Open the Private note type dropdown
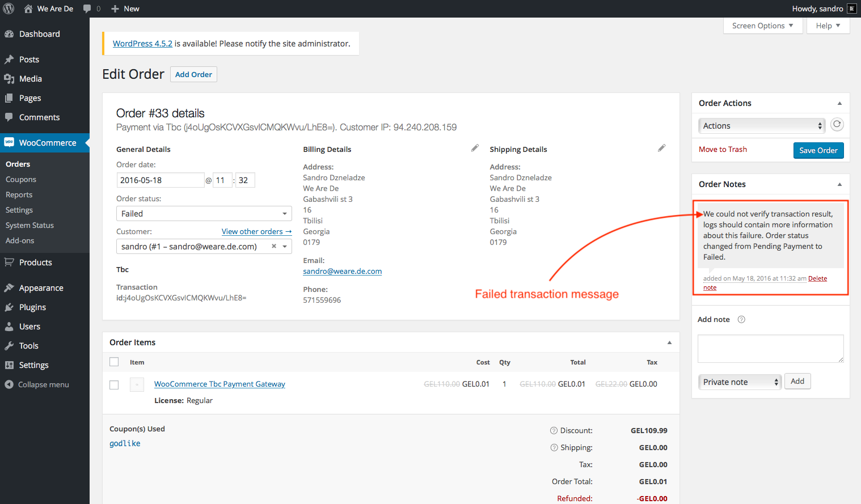This screenshot has width=861, height=504. coord(740,382)
